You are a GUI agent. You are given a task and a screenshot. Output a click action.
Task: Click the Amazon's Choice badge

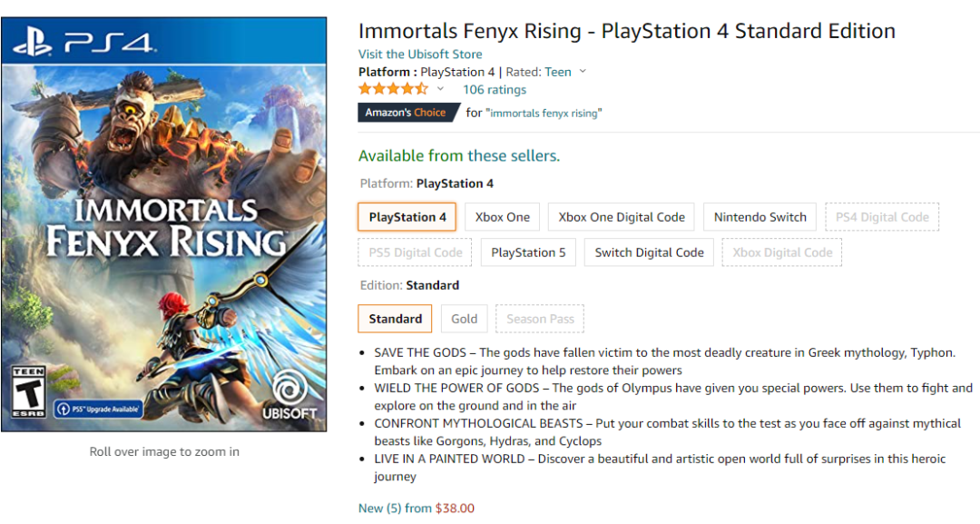(406, 113)
